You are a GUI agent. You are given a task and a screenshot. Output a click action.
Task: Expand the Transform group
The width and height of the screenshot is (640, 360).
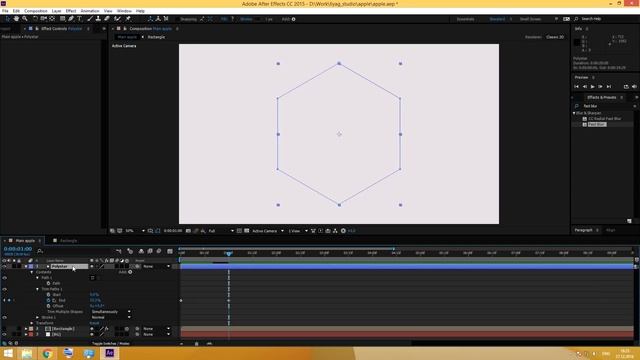32,323
